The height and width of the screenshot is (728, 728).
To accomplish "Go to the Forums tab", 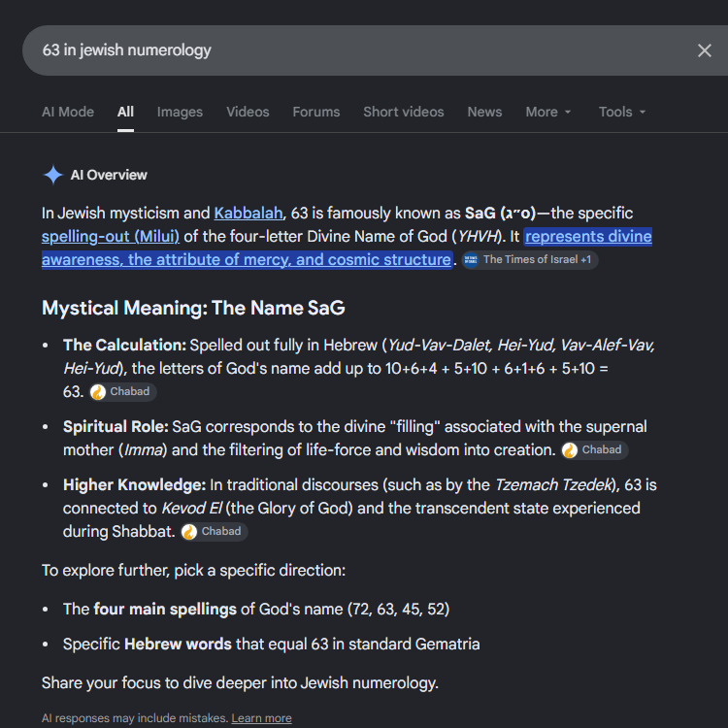I will coord(316,112).
